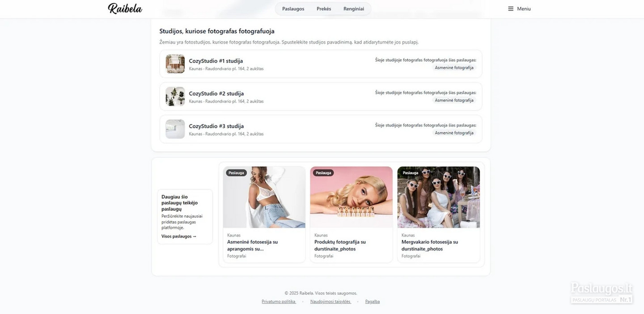Click © 2025 Raibela copyright text
This screenshot has height=314, width=644.
click(321, 293)
